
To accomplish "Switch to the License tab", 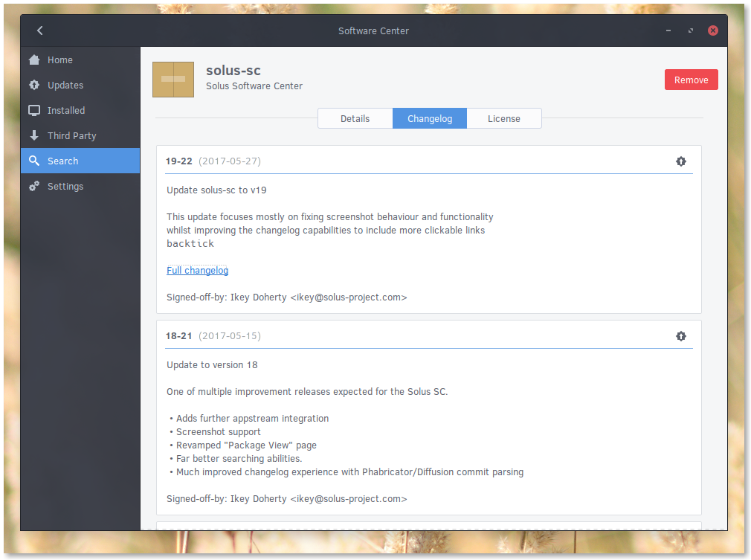I will (x=504, y=118).
